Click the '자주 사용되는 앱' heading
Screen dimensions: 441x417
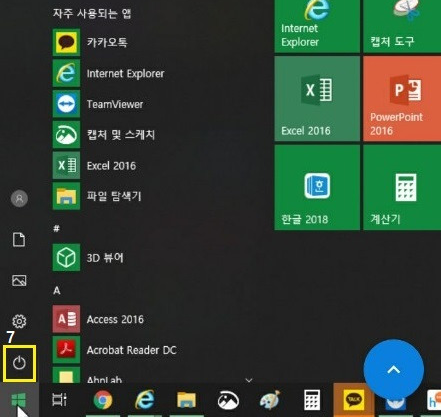click(x=92, y=13)
